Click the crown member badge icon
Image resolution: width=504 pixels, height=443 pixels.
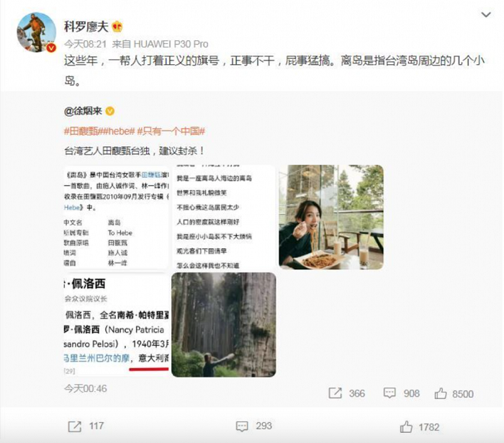click(x=117, y=27)
